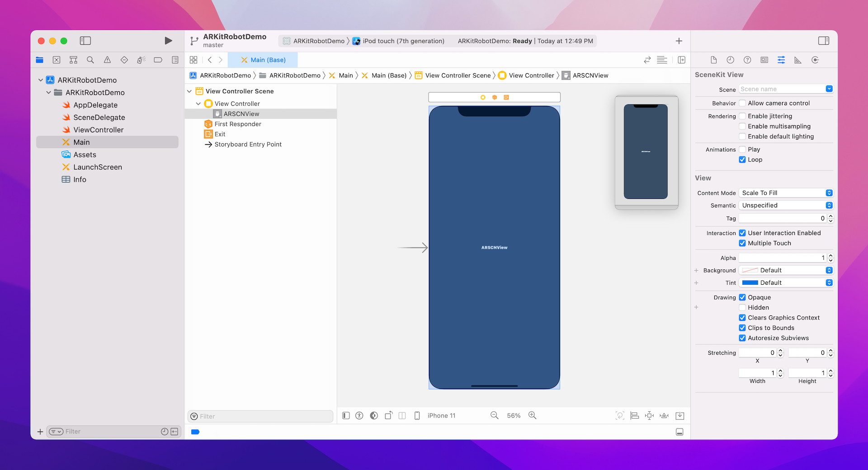This screenshot has width=868, height=470.
Task: Open the Size inspector ruler icon
Action: tap(798, 60)
